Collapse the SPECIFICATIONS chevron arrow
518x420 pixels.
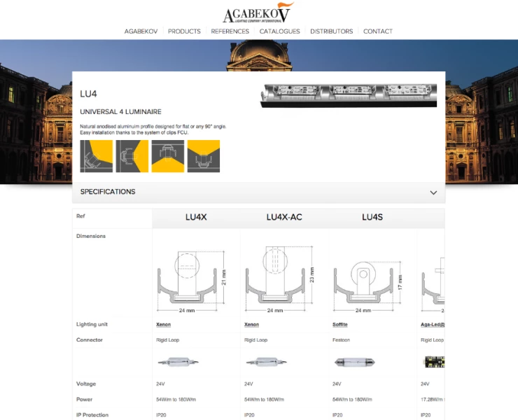point(433,192)
